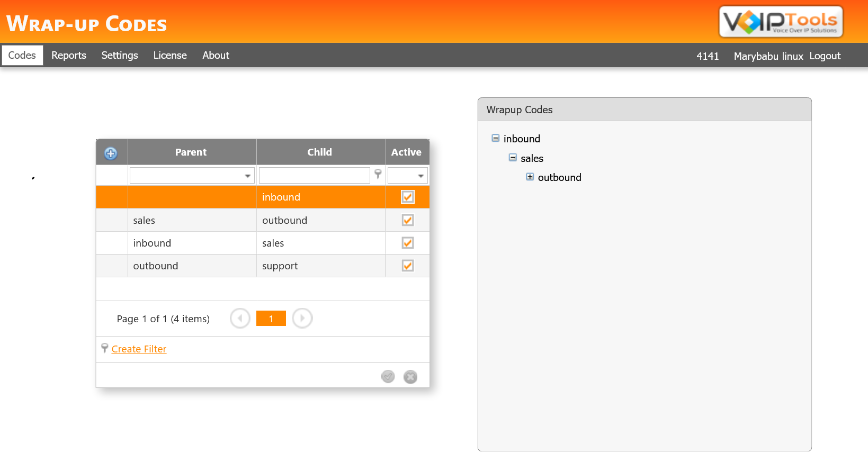Open the Active filter dropdown

click(421, 176)
